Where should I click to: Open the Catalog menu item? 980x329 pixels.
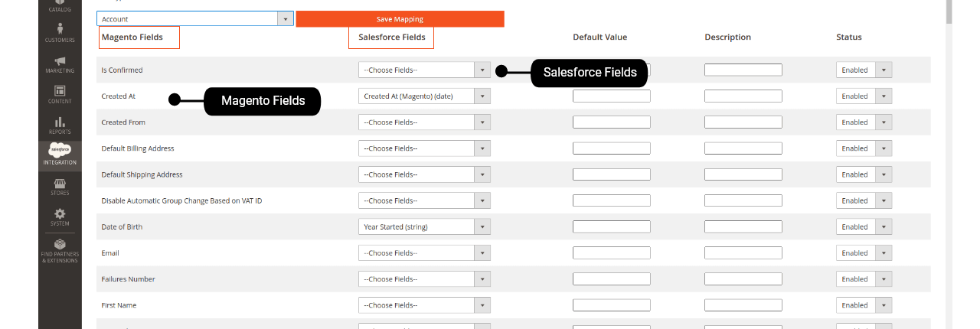[60, 7]
